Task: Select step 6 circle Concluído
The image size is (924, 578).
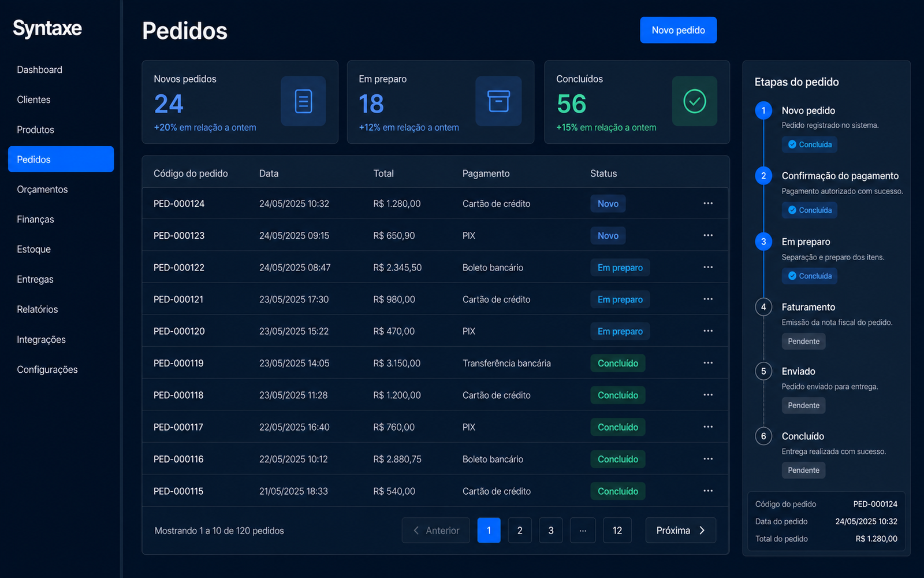Action: click(763, 436)
